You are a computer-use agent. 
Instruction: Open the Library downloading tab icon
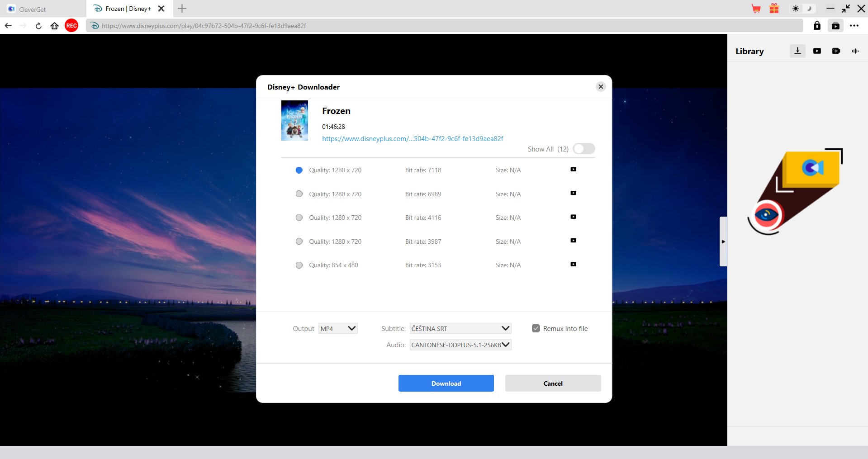point(797,51)
